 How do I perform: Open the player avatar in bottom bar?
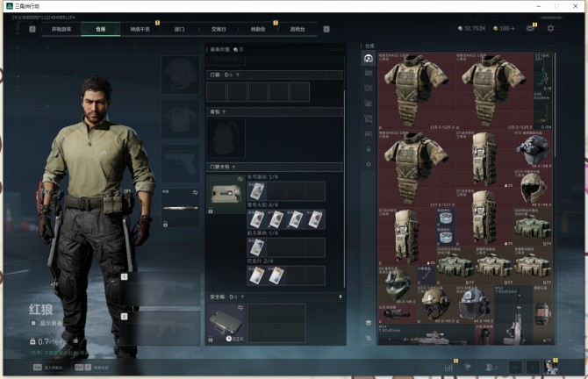(550, 367)
